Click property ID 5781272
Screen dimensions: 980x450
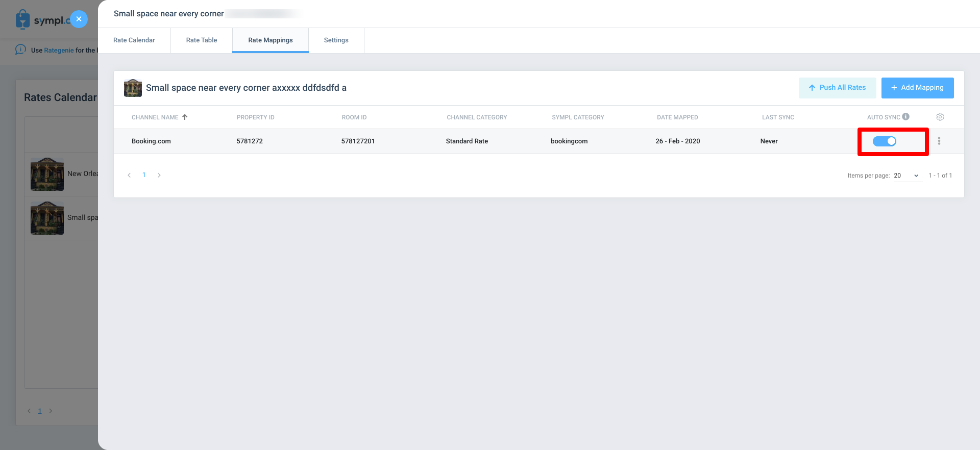[x=250, y=141]
